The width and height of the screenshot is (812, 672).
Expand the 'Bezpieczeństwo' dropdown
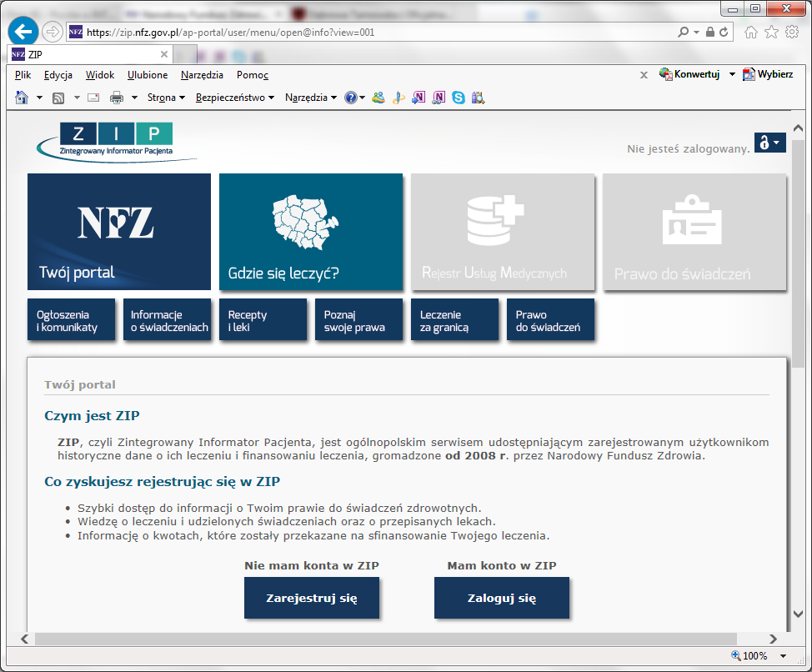[x=234, y=98]
